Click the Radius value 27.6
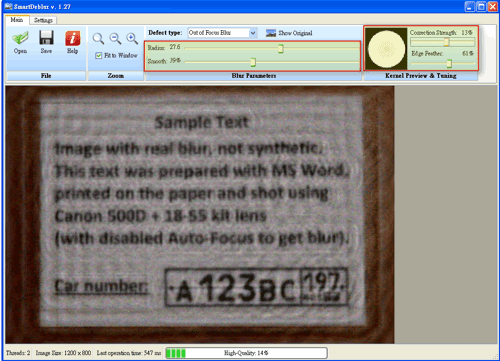 coord(175,47)
